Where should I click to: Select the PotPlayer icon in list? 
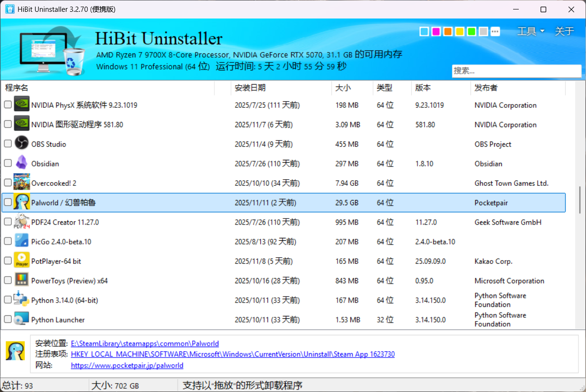[22, 261]
